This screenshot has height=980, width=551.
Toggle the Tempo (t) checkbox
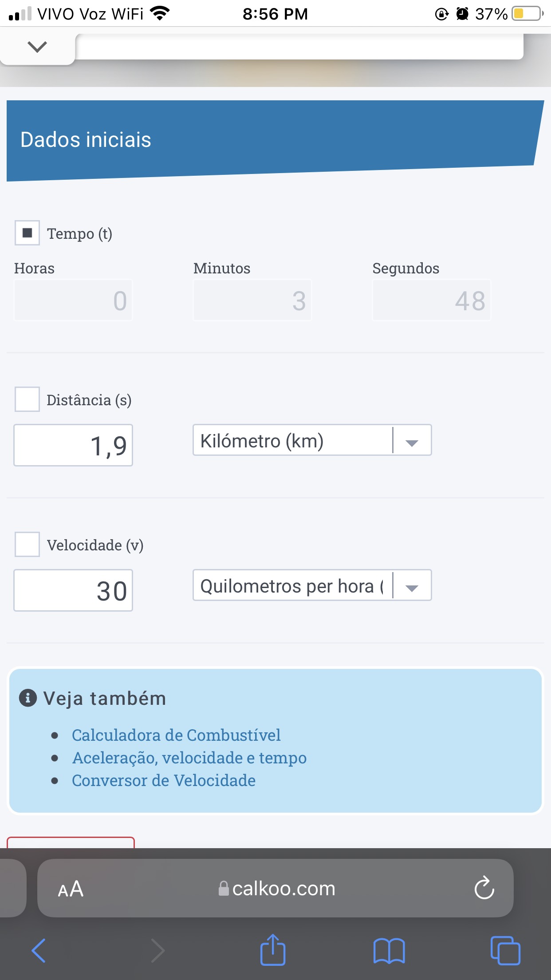pyautogui.click(x=28, y=233)
